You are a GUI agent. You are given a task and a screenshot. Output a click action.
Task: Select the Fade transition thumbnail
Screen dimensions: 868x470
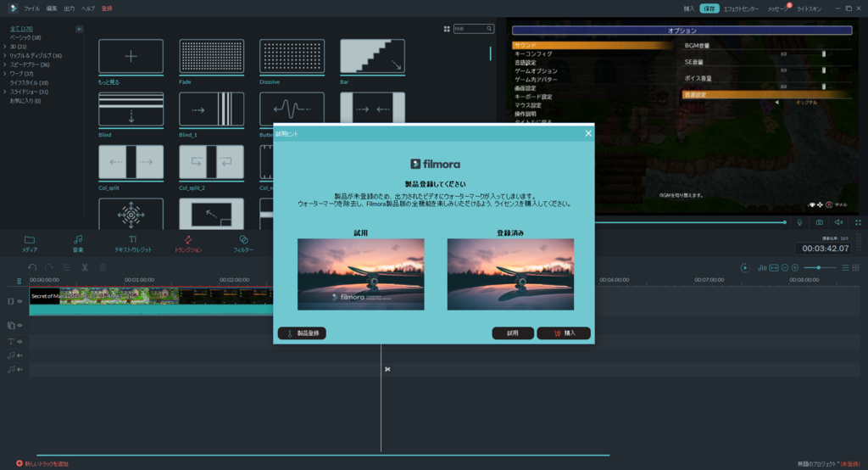[211, 56]
